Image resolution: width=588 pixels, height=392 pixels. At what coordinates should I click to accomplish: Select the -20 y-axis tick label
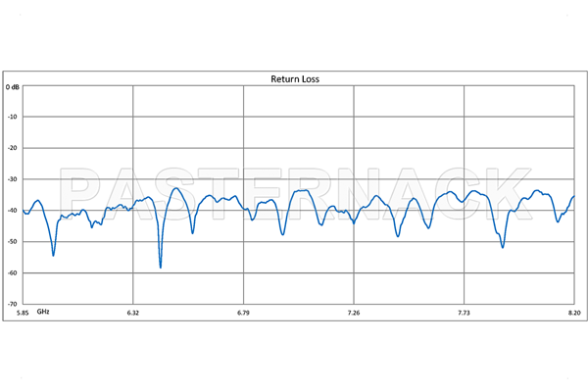pos(12,148)
